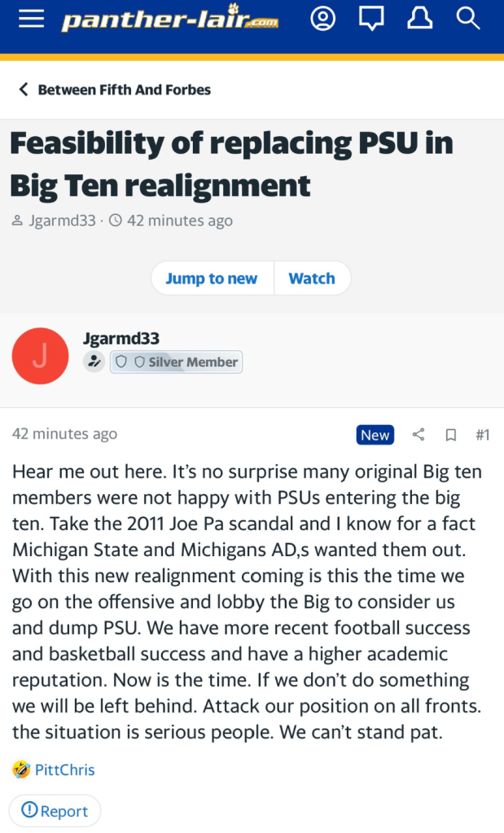The height and width of the screenshot is (833, 504).
Task: Show alerts via the bell icon
Action: [x=419, y=20]
